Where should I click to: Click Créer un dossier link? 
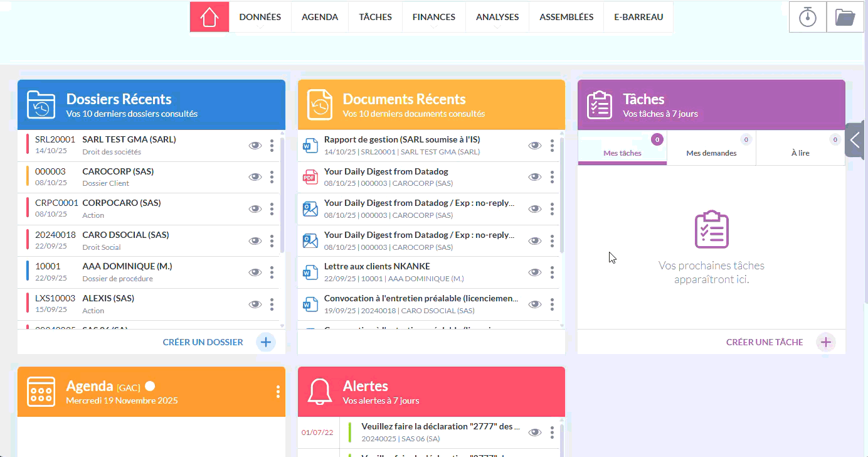click(x=203, y=342)
